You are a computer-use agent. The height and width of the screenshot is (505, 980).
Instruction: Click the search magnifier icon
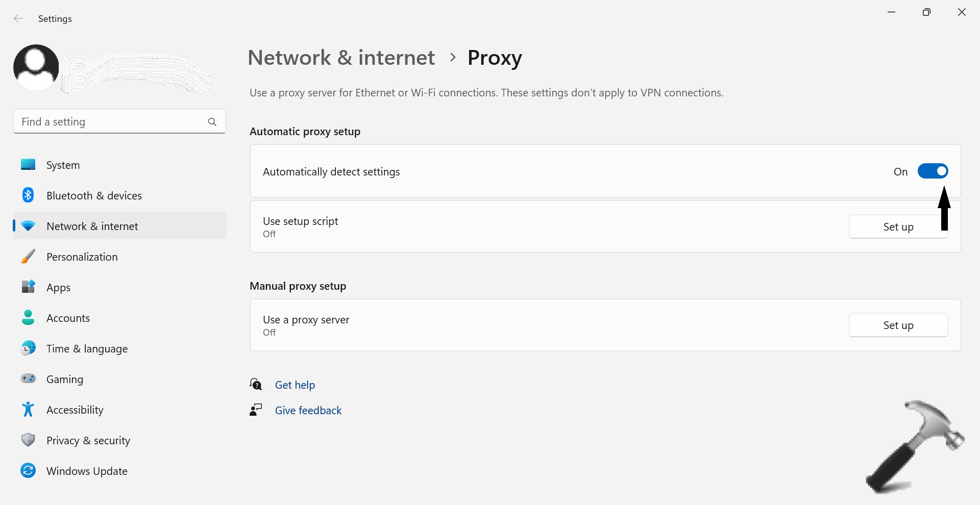tap(212, 122)
